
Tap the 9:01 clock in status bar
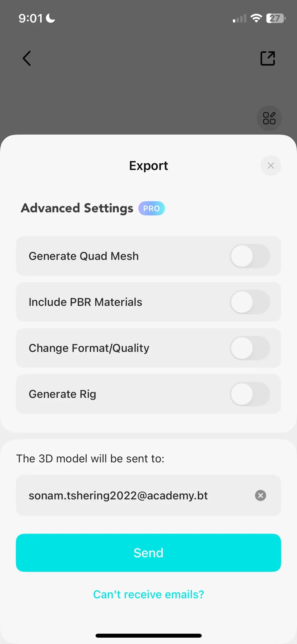pyautogui.click(x=31, y=19)
